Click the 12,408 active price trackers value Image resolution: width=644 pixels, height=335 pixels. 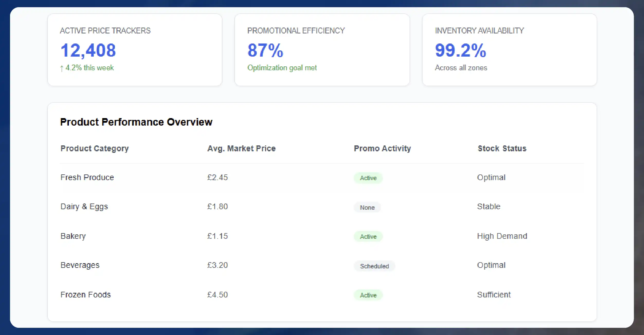[88, 50]
